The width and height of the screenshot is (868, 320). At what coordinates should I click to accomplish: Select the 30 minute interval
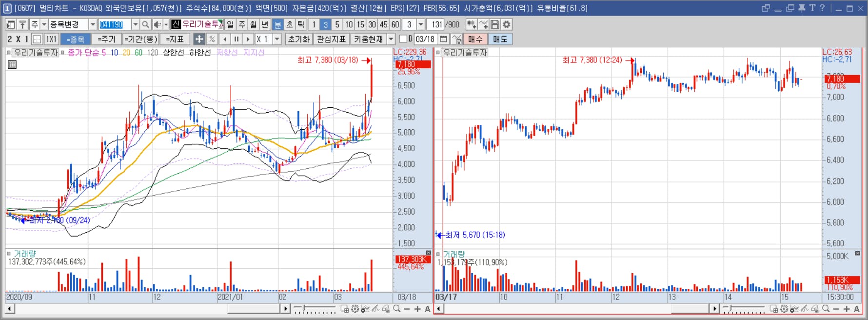[372, 24]
